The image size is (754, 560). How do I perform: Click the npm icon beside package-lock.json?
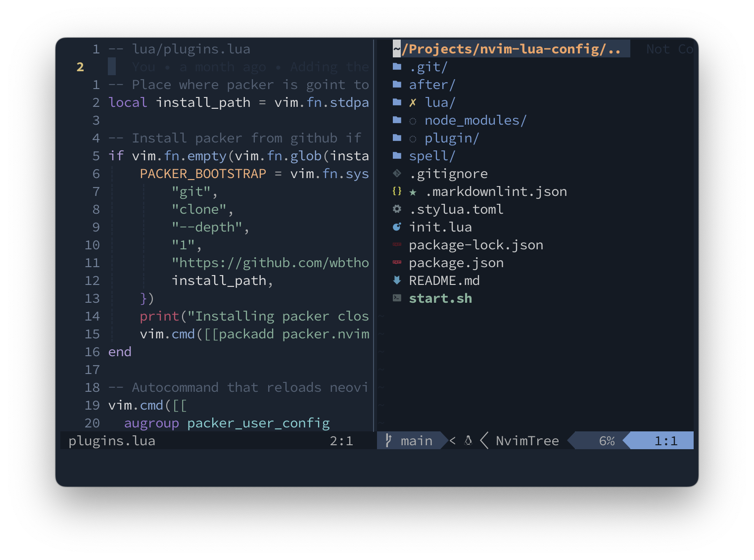click(397, 244)
